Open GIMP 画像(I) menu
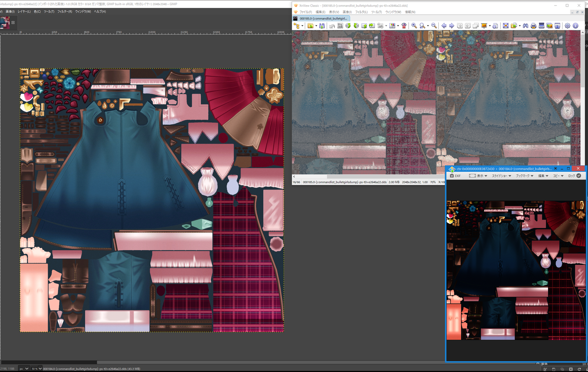Image resolution: width=588 pixels, height=372 pixels. [10, 12]
